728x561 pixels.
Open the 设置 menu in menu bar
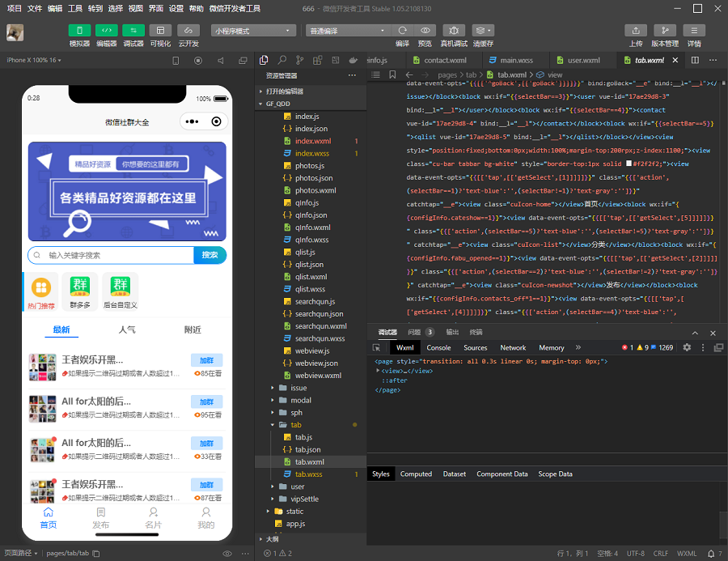pos(176,8)
